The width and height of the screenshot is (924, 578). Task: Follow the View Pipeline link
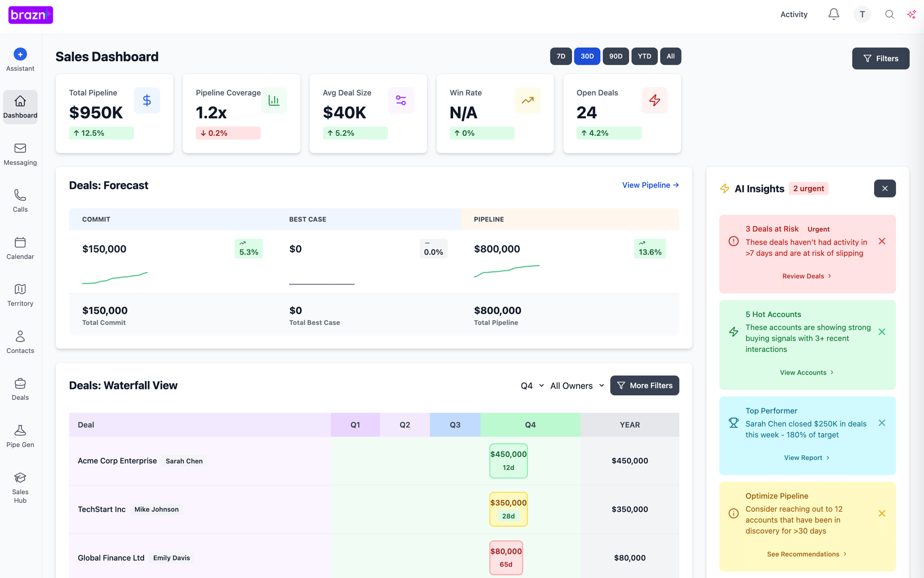pos(650,185)
